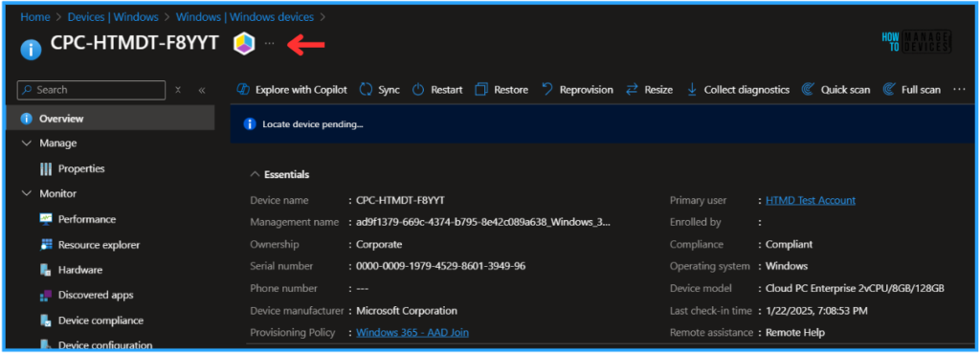Click the last check-in time 1/22/2025 value
Screen dimensions: 980x353
pyautogui.click(x=816, y=311)
